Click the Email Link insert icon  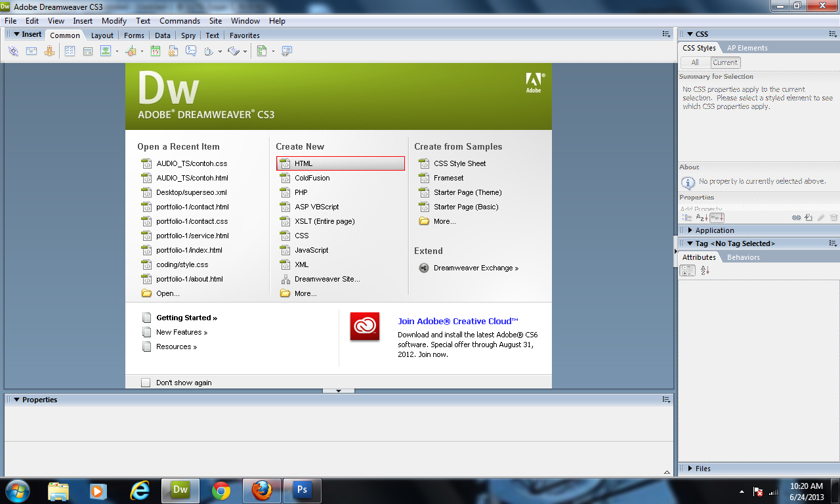(x=31, y=51)
